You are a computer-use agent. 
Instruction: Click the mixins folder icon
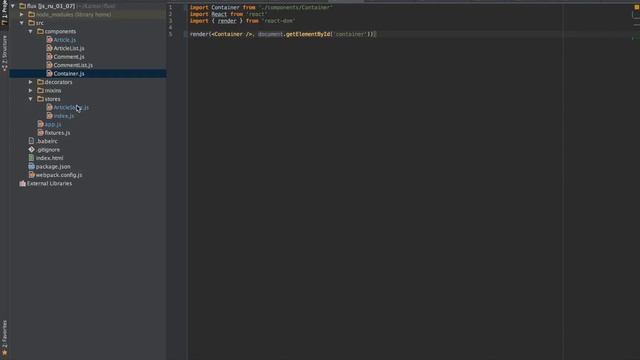pos(40,90)
